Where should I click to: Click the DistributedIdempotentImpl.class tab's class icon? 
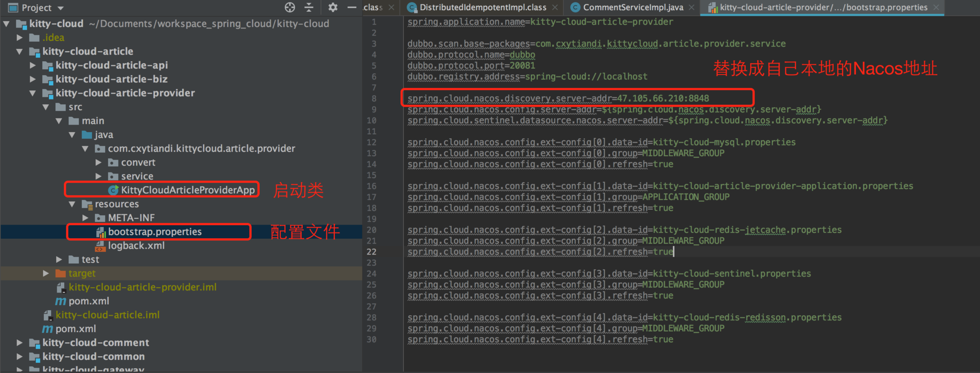412,8
